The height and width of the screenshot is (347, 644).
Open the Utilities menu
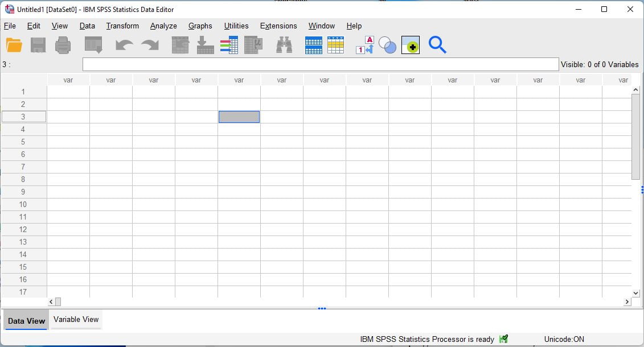[236, 26]
